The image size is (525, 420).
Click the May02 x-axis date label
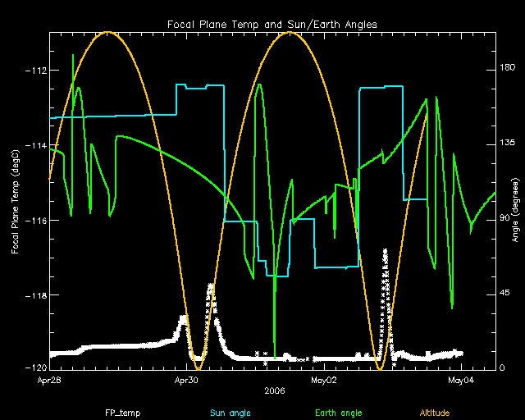pyautogui.click(x=325, y=380)
